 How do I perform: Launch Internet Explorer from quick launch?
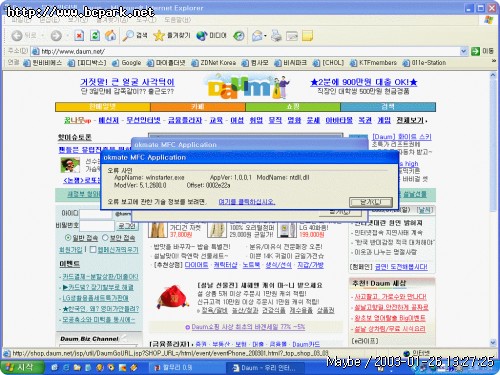click(x=66, y=368)
